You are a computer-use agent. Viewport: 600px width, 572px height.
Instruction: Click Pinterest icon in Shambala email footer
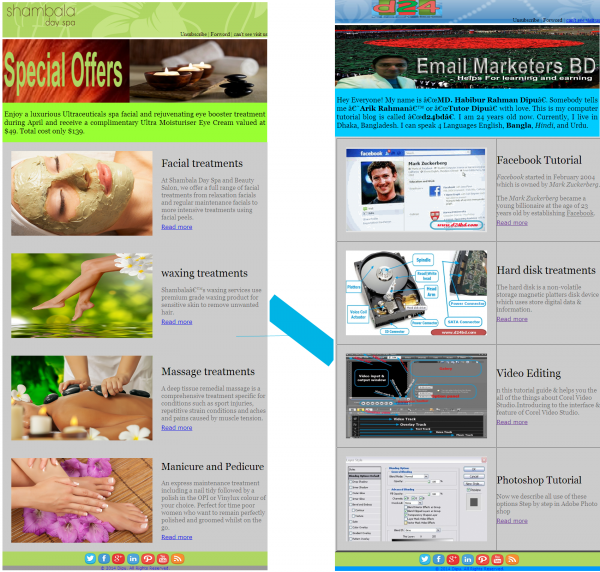(x=148, y=559)
